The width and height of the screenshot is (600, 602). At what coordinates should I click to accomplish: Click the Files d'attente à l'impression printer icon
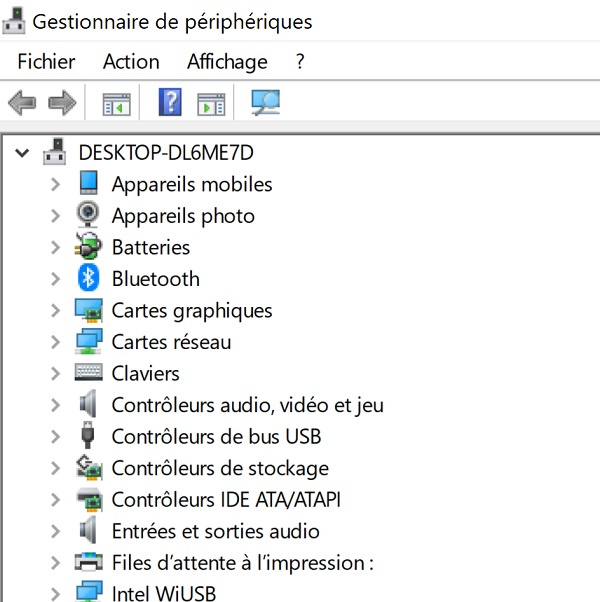[x=89, y=562]
